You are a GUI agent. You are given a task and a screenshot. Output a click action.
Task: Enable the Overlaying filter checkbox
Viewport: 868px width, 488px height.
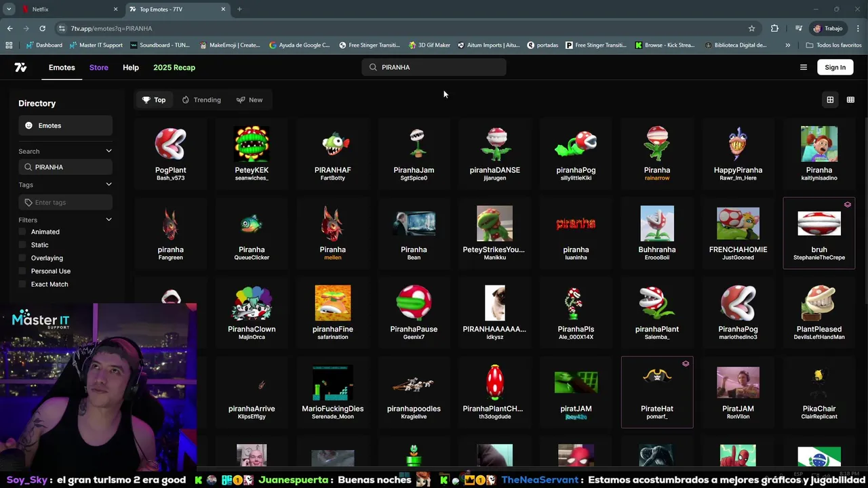click(22, 258)
